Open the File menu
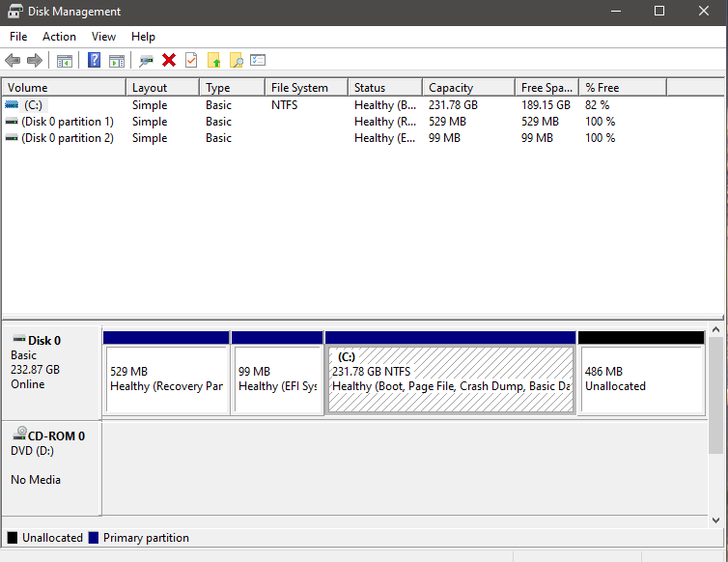This screenshot has height=562, width=728. click(x=18, y=37)
